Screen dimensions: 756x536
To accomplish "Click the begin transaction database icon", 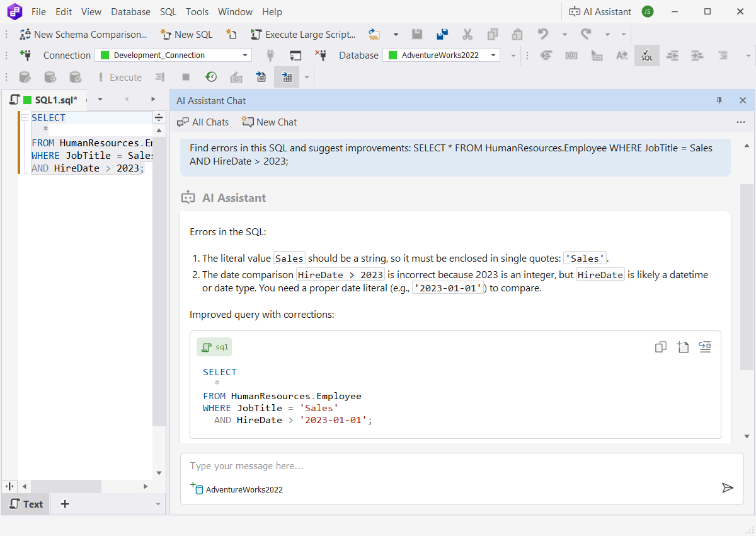I will (25, 77).
